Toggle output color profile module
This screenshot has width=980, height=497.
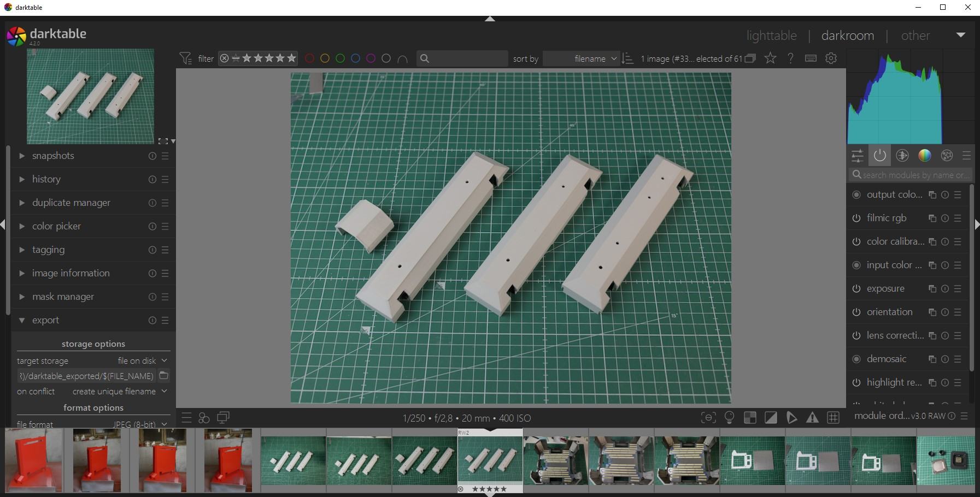coord(856,195)
